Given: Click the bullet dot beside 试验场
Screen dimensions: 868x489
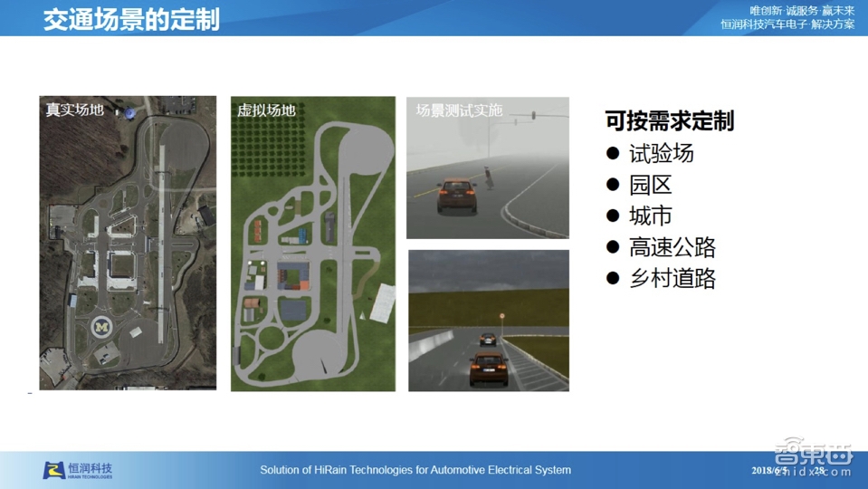Looking at the screenshot, I should [613, 153].
